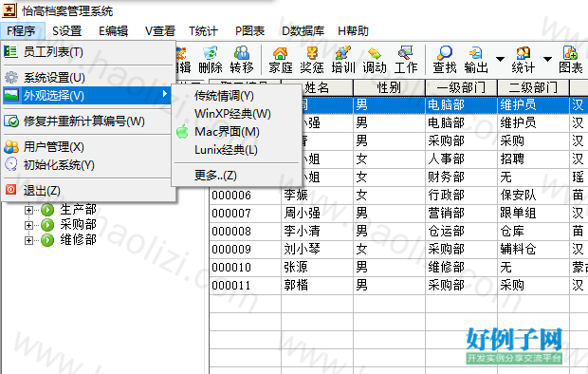Open dropdown arrow next to 统计

(547, 59)
